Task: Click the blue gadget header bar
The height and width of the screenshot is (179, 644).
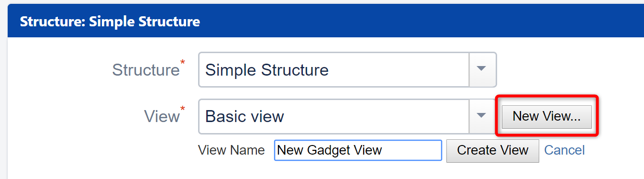Action: pyautogui.click(x=326, y=21)
